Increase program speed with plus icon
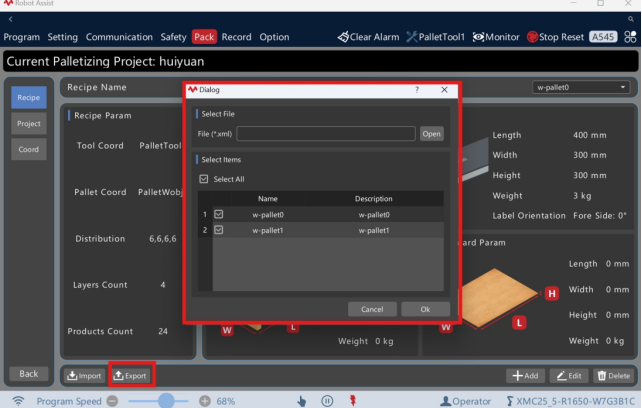Screen dimensions: 642x408 pos(205,401)
